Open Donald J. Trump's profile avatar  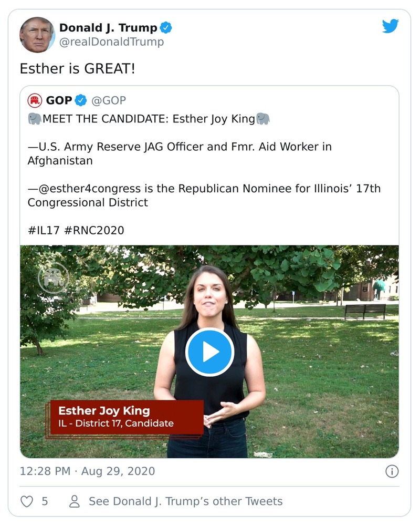[x=37, y=35]
